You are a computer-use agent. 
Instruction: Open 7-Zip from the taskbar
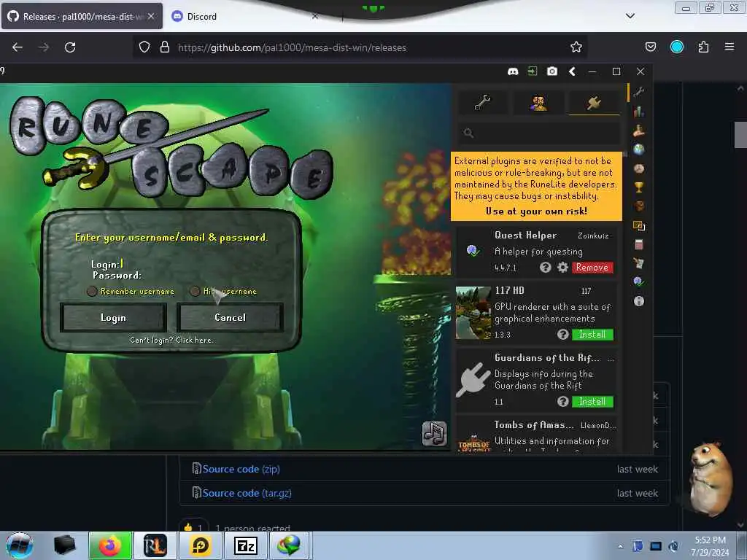click(x=246, y=545)
